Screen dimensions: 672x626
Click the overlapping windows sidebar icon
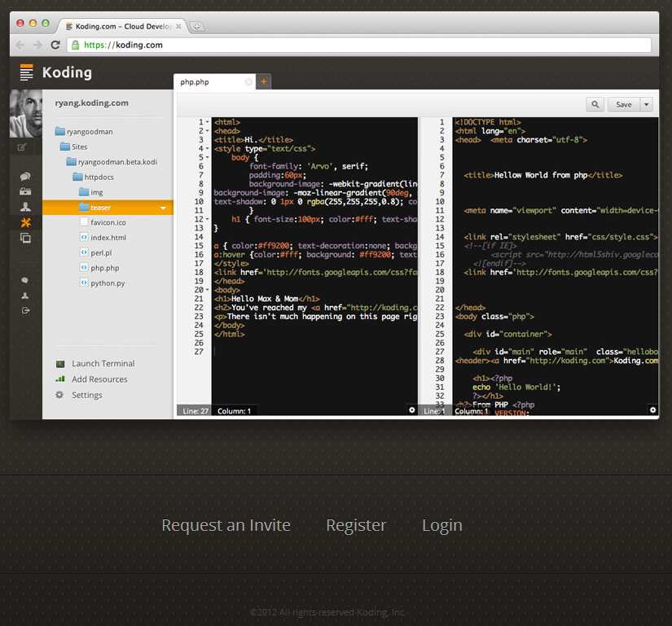point(25,239)
